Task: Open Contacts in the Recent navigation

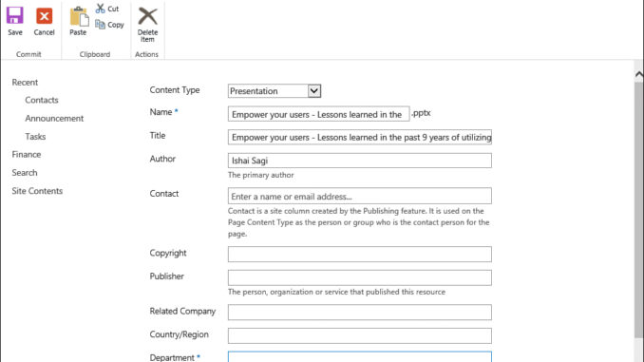Action: coord(42,100)
